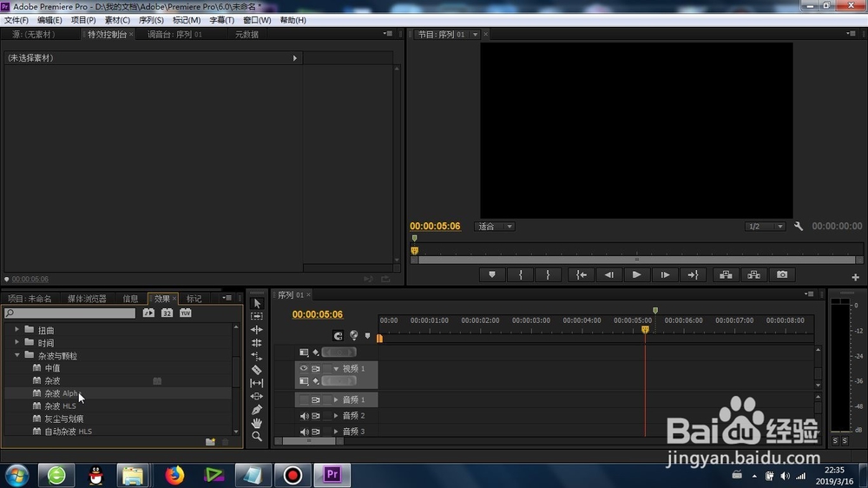This screenshot has height=488, width=868.
Task: Expand the 音频 2 track triangle
Action: coord(336,415)
